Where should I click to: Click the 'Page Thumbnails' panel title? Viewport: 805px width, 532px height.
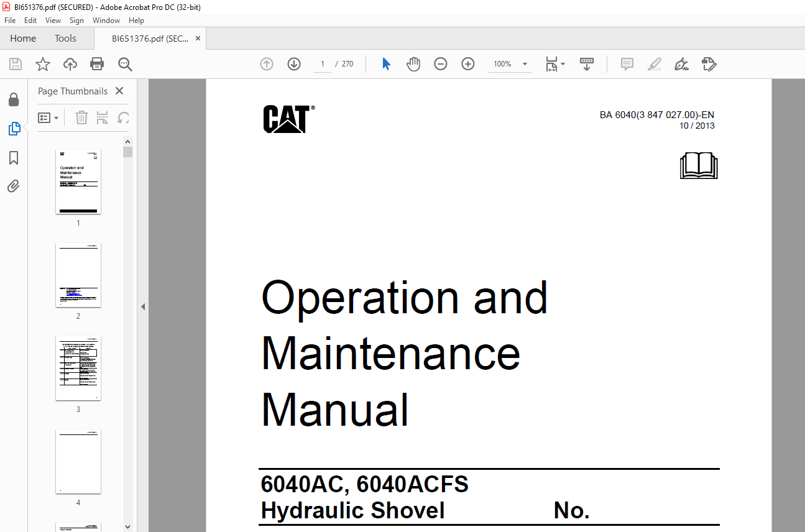(x=73, y=91)
